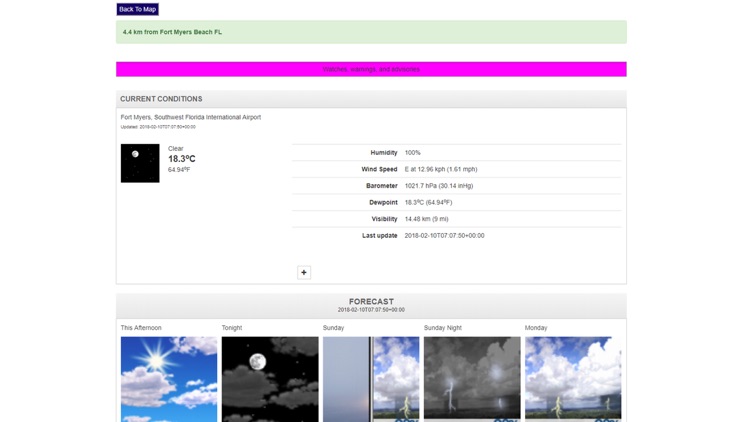This screenshot has height=422, width=750.
Task: Click the Dewpoint value 18.3ºC (64.94ºF)
Action: 428,202
